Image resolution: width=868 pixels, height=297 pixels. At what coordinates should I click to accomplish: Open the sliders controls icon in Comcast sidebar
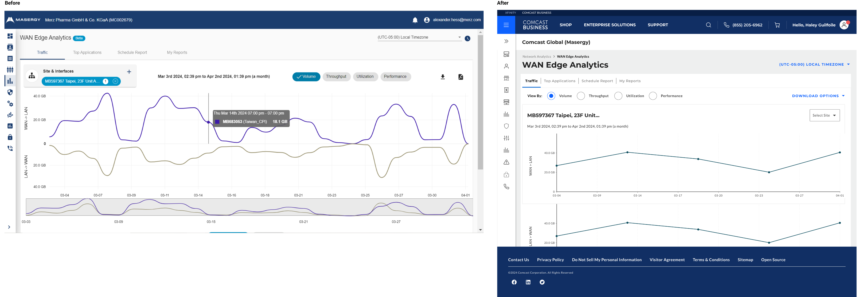507,138
